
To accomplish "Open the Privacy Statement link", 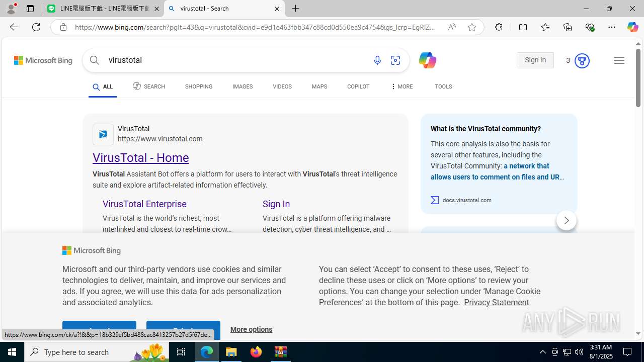I will tap(497, 302).
